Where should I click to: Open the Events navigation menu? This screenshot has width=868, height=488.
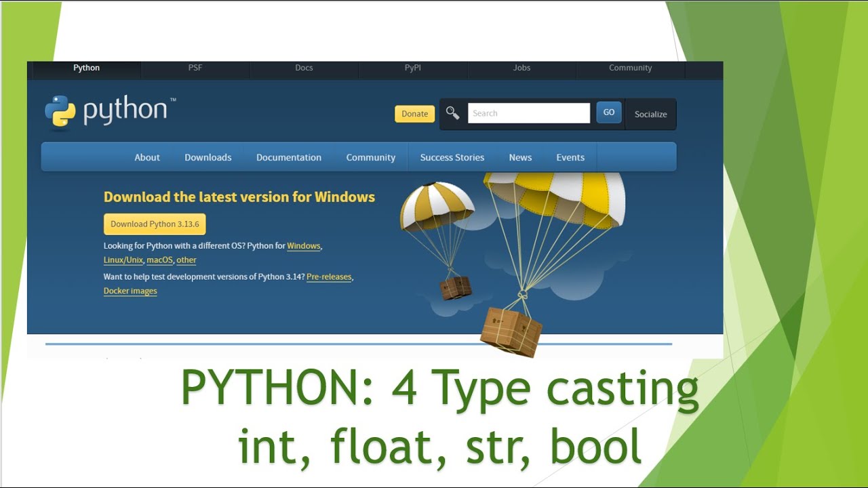click(570, 157)
